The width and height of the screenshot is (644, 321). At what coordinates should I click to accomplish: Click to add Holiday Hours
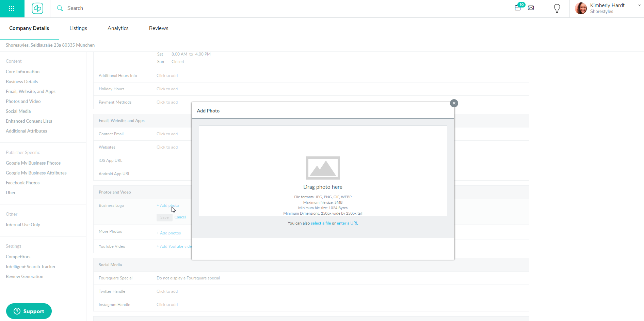[x=167, y=89]
